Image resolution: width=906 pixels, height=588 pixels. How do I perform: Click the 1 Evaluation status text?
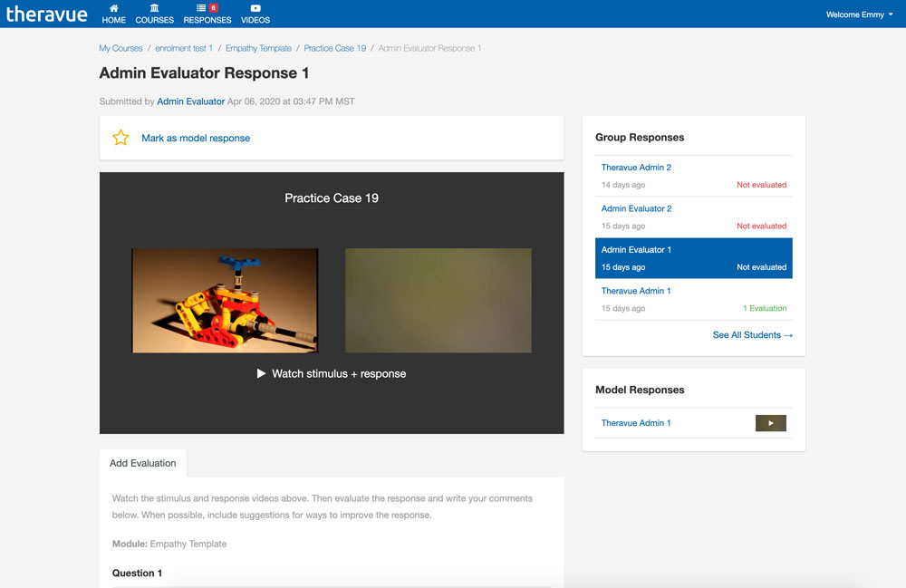pyautogui.click(x=765, y=308)
